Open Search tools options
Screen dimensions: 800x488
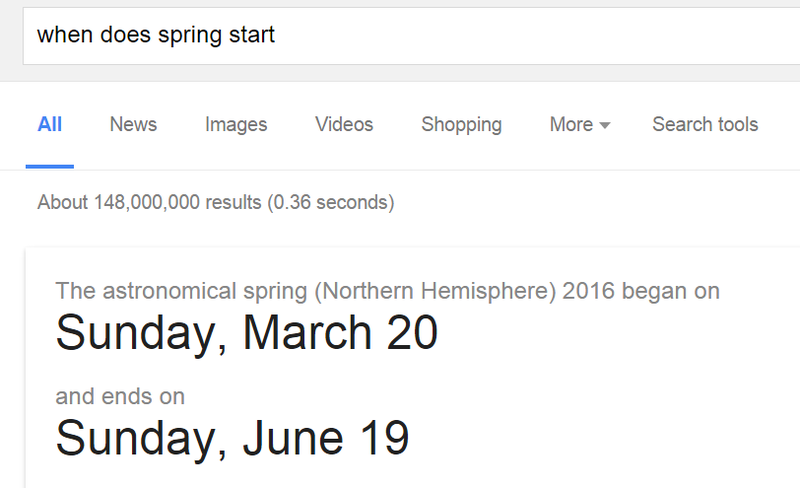click(705, 125)
